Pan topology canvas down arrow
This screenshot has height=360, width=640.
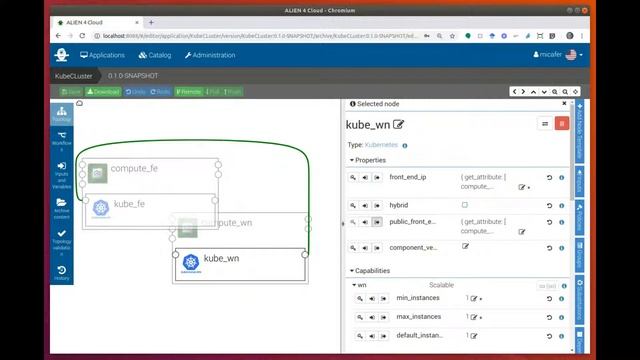[x=544, y=92]
